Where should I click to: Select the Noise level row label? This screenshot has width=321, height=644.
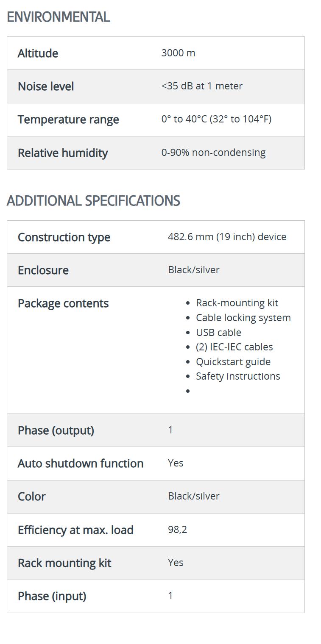46,86
